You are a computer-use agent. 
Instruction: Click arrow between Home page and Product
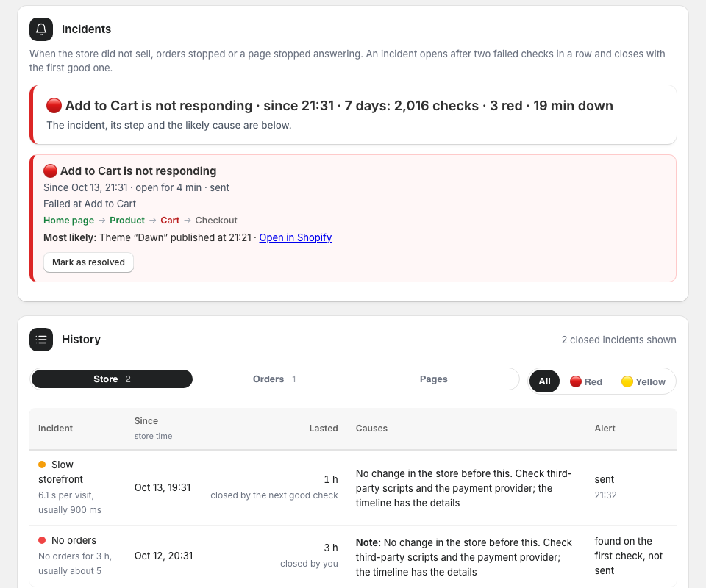101,220
